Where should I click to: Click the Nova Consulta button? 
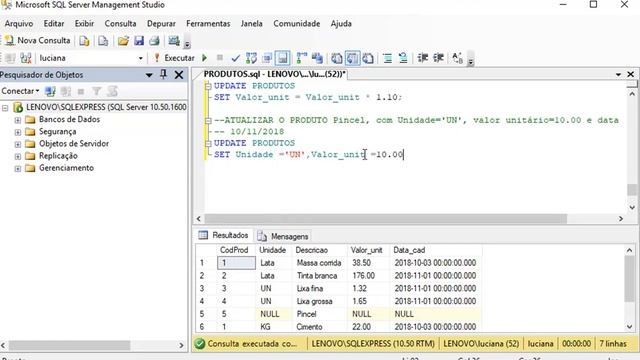pos(38,40)
